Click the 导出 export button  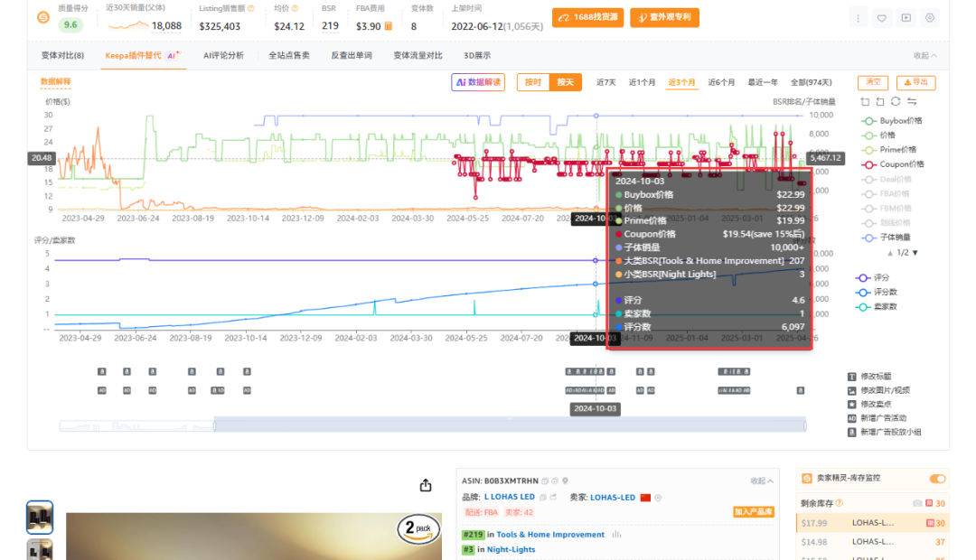915,82
